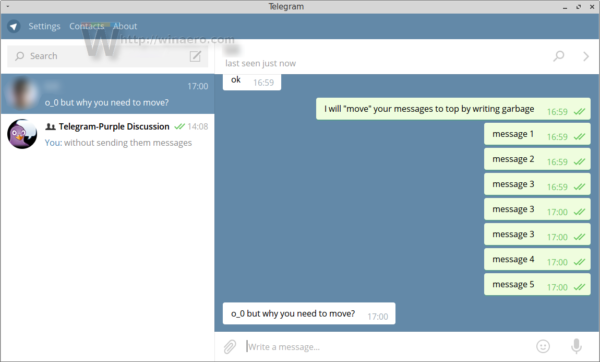The image size is (600, 362).
Task: Click 'You: without sending them messages' preview
Action: coord(118,143)
